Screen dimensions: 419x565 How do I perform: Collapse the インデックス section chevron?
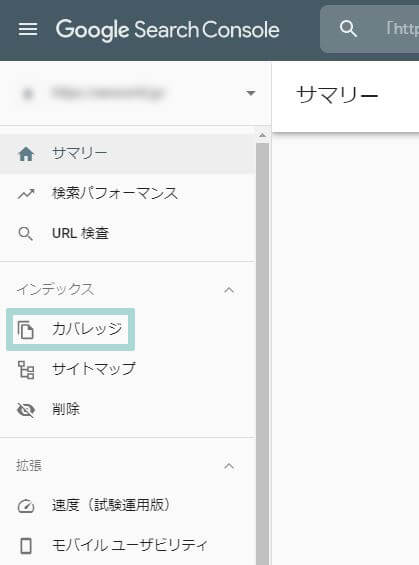coord(229,290)
